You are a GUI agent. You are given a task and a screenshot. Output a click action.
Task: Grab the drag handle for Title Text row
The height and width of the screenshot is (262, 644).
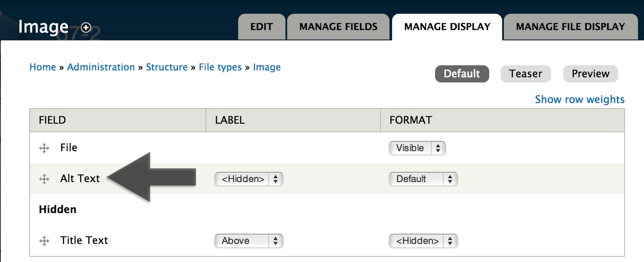tap(44, 241)
